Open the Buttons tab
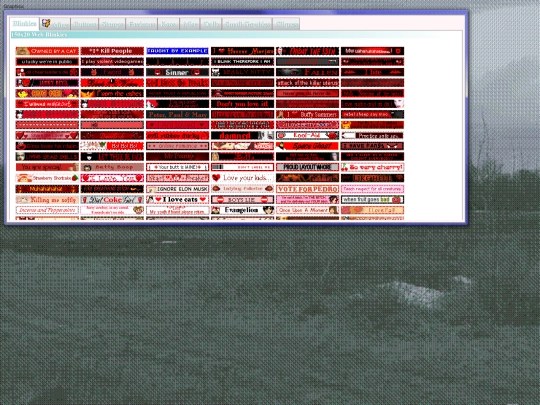The image size is (540, 405). [x=85, y=24]
